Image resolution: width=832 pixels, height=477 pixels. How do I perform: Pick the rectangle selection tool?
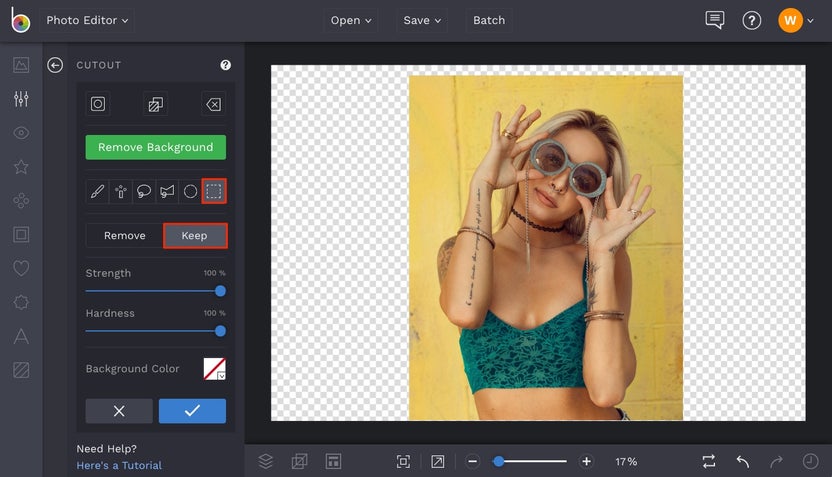click(214, 190)
